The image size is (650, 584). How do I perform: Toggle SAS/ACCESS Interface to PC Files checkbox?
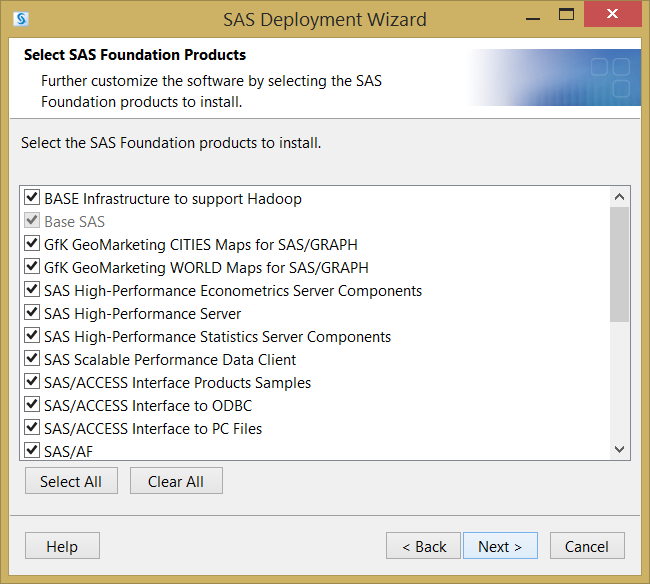(32, 427)
